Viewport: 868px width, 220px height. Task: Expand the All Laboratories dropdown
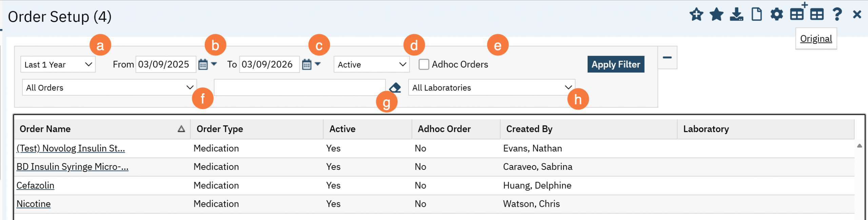click(x=491, y=88)
